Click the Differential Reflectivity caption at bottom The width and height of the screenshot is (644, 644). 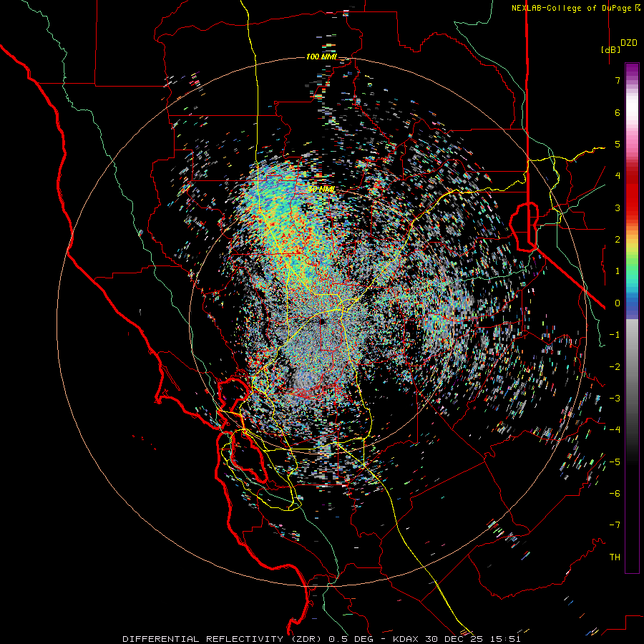tap(321, 639)
